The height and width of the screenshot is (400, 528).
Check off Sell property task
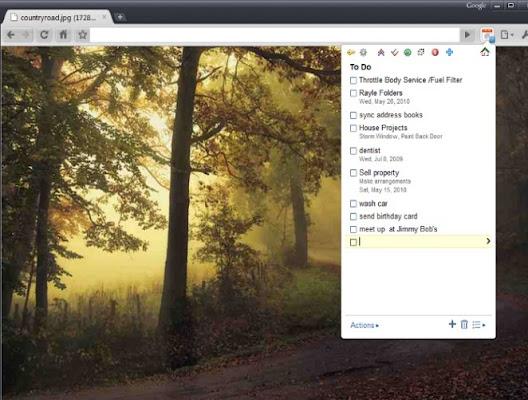353,173
